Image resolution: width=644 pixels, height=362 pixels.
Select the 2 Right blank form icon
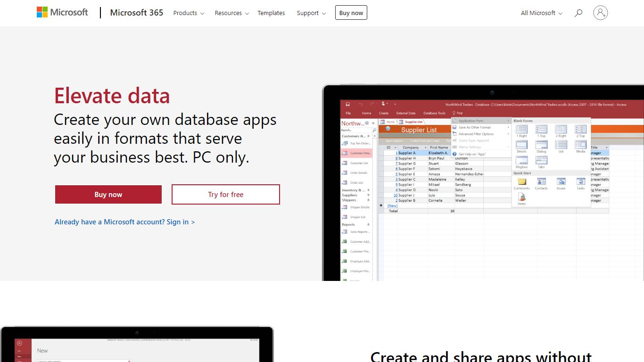coord(561,131)
